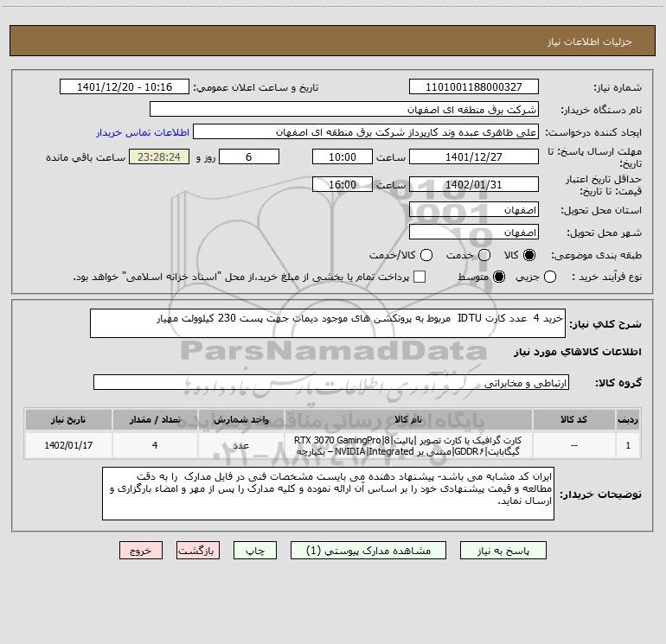The height and width of the screenshot is (644, 666).
Task: Click the product name cell RTX 3070 GamingPro
Action: click(408, 446)
